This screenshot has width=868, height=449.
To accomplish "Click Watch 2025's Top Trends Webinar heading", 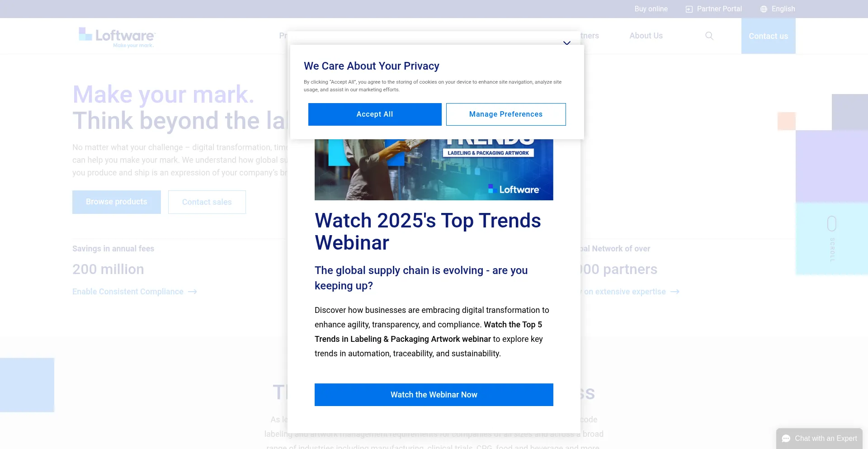I will click(x=428, y=232).
